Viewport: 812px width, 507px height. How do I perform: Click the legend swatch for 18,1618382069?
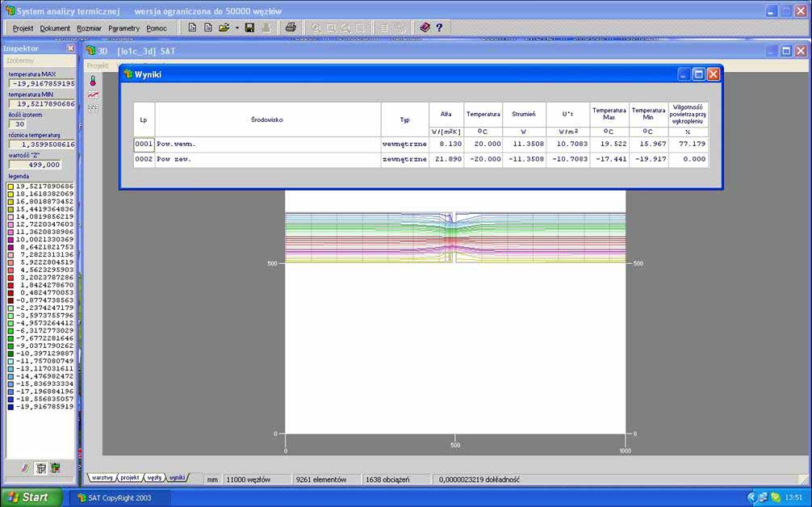point(10,195)
